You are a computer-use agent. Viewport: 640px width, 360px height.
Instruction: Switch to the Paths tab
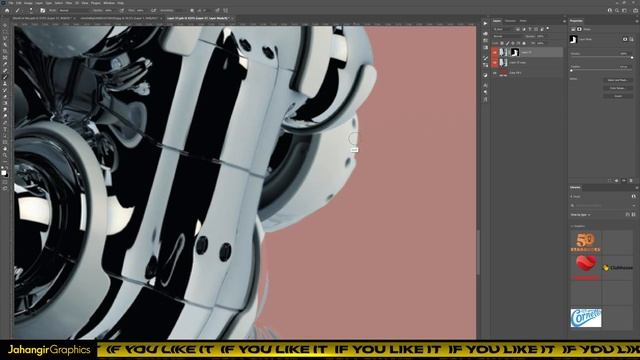(x=523, y=20)
